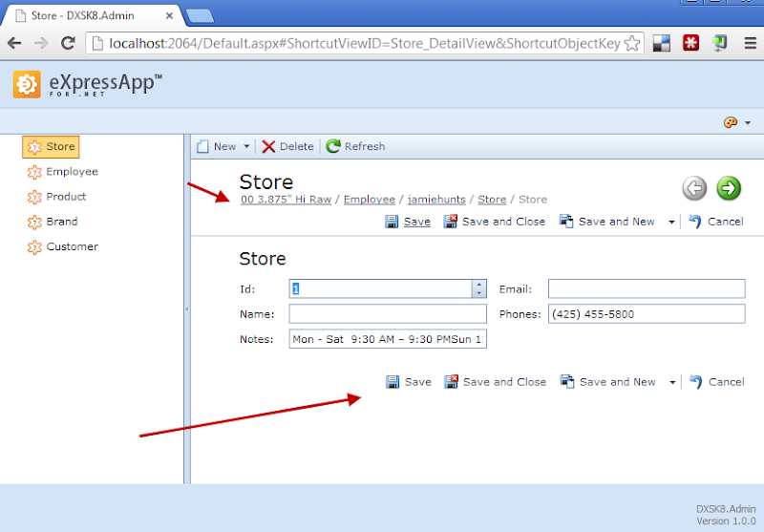Click the top Cancel button

[x=716, y=222]
